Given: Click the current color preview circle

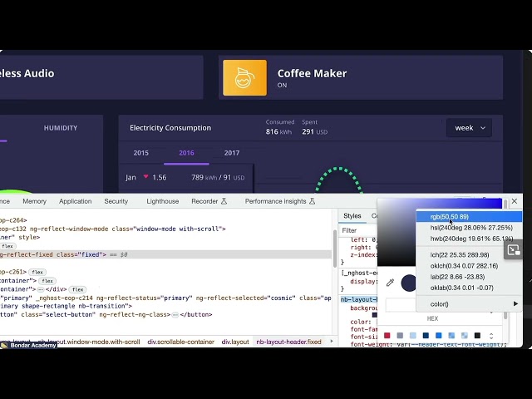Looking at the screenshot, I should 409,283.
